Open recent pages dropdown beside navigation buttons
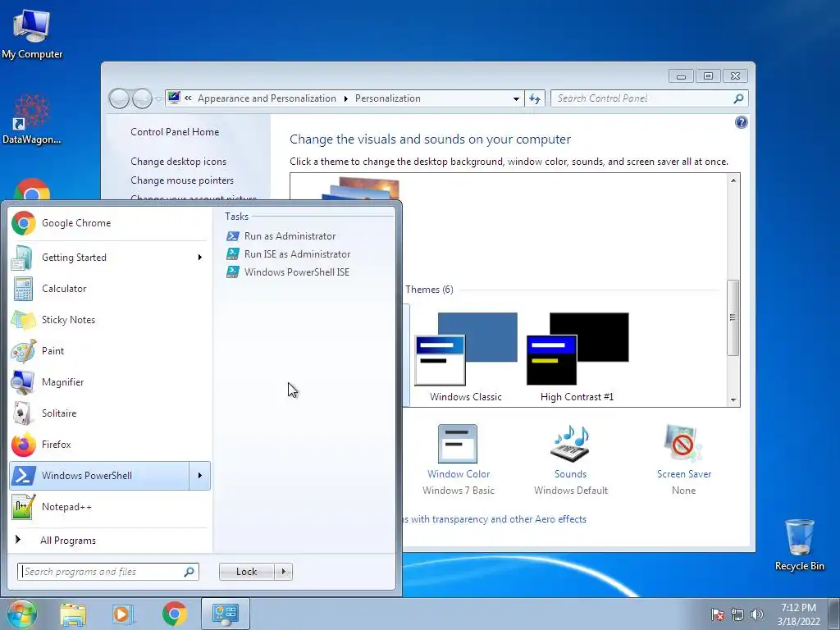Screen dimensions: 840x630 tap(158, 98)
